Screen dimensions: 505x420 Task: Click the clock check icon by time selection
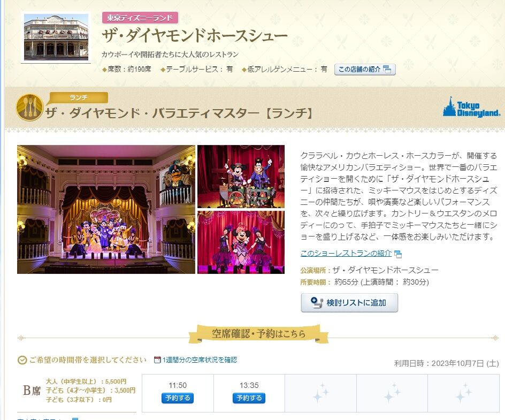tap(22, 360)
